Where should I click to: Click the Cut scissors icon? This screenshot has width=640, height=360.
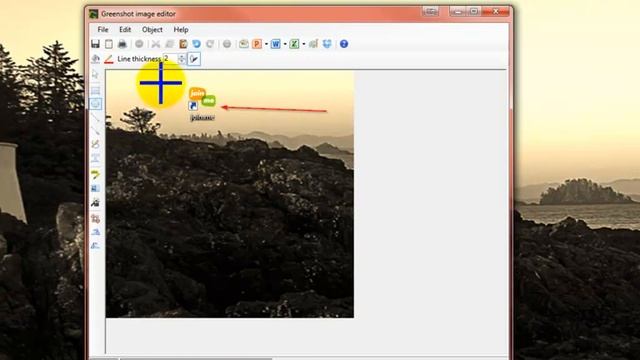coord(156,44)
